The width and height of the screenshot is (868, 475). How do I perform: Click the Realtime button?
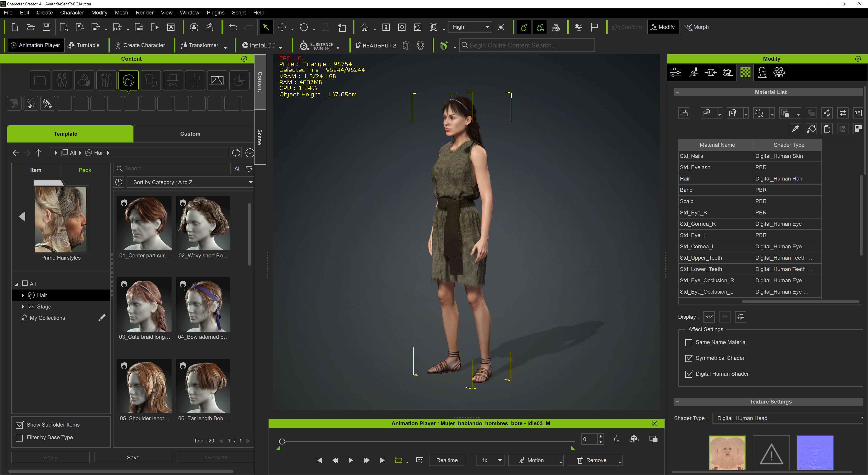pos(447,460)
